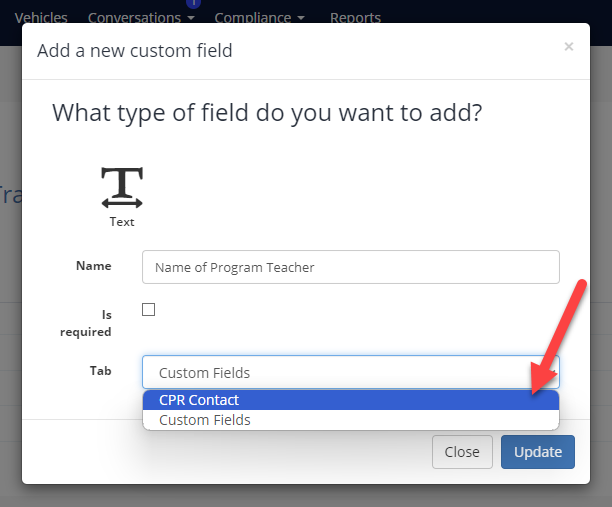Screen dimensions: 612x507
Task: Click the Name input field
Action: [x=350, y=267]
